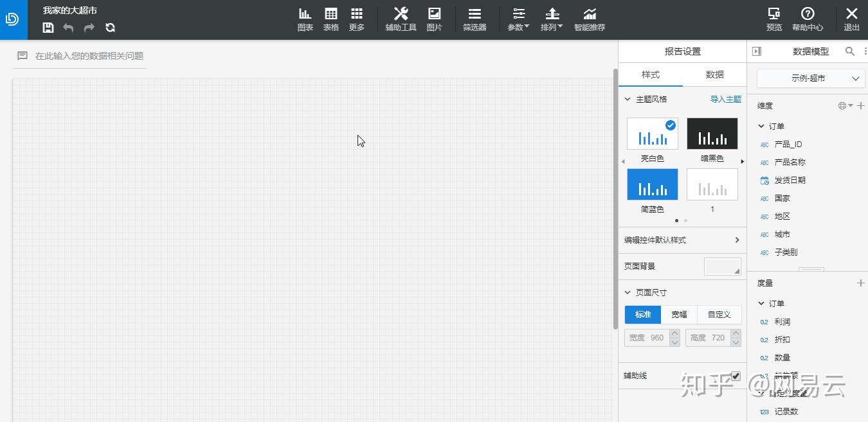Select the 地区 dimension
The width and height of the screenshot is (868, 422).
coord(782,216)
